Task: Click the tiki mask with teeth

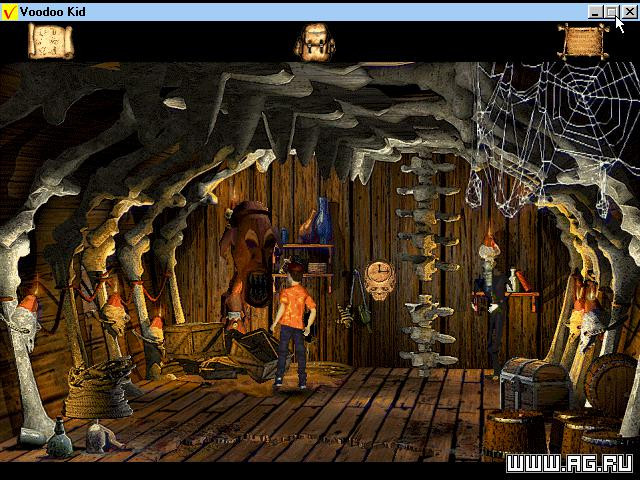Action: [250, 256]
